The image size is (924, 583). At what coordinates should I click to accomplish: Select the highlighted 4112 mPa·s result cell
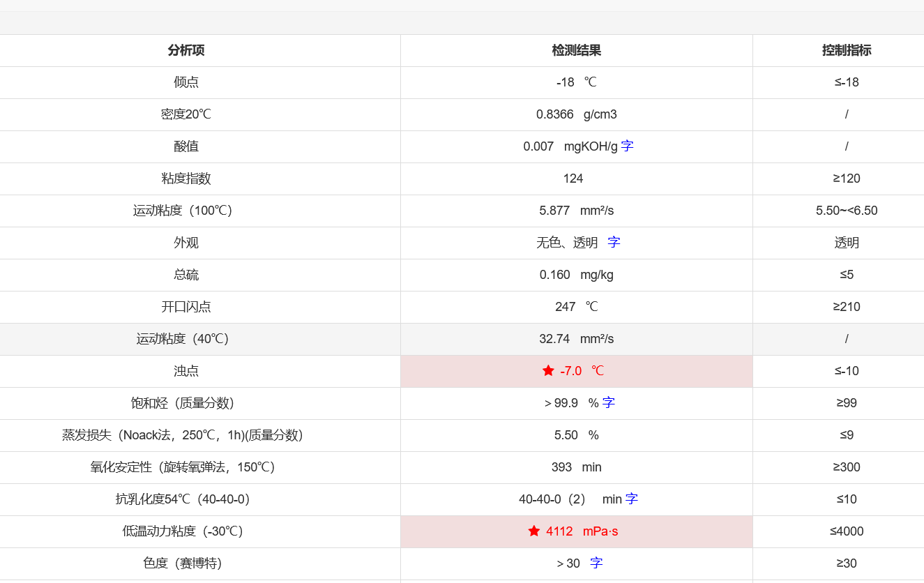point(575,531)
